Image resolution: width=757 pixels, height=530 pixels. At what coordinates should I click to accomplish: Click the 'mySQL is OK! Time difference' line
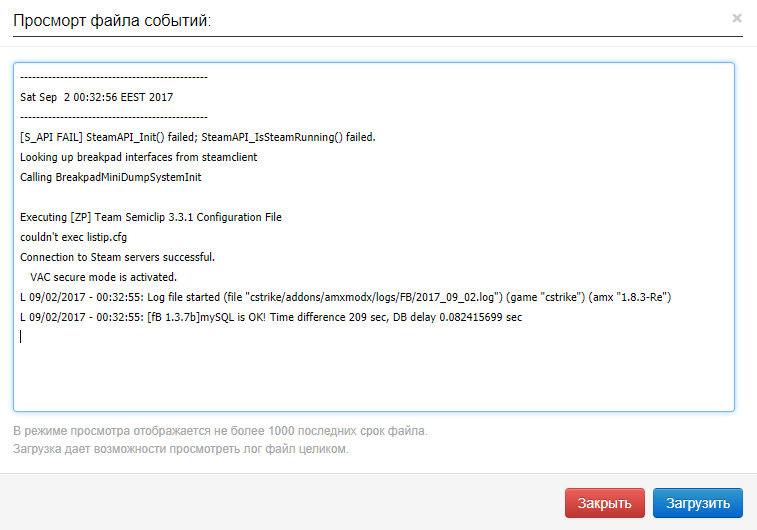click(271, 317)
